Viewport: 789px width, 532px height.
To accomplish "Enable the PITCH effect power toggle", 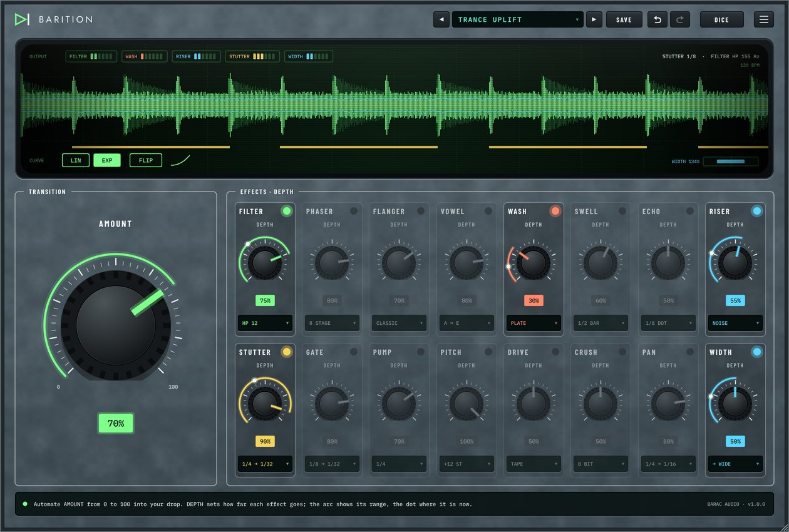I will pyautogui.click(x=488, y=352).
